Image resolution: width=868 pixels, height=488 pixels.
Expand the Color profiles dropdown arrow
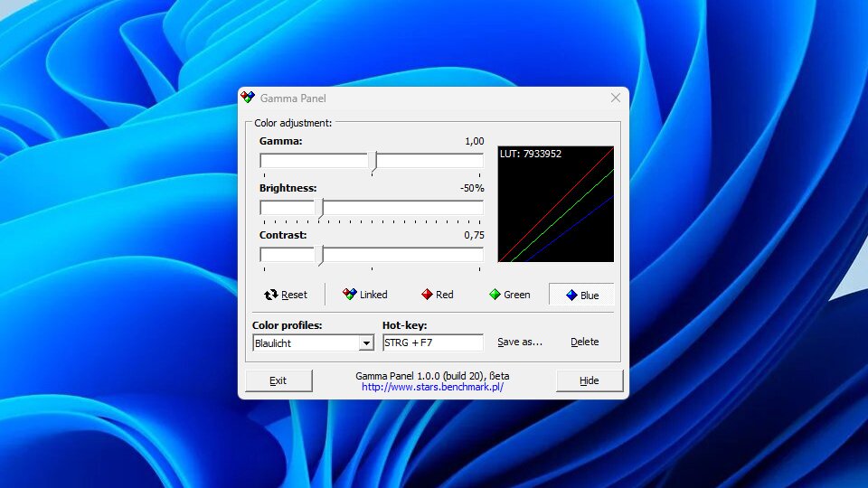[366, 343]
